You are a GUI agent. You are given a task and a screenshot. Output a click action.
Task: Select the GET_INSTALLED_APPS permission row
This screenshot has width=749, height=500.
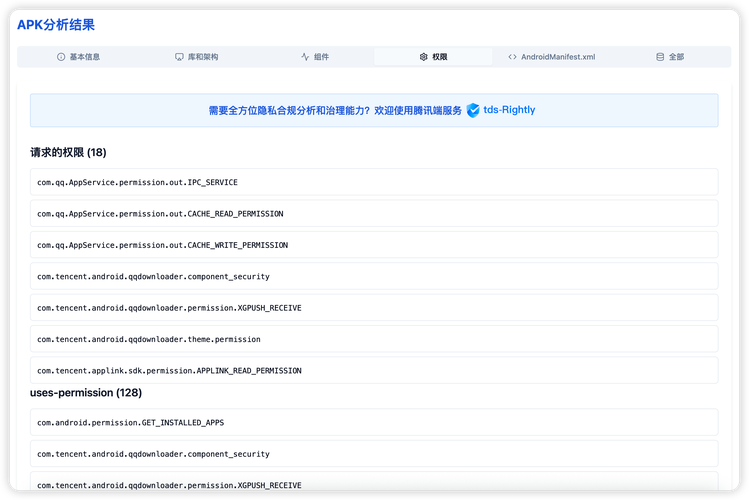pyautogui.click(x=374, y=422)
